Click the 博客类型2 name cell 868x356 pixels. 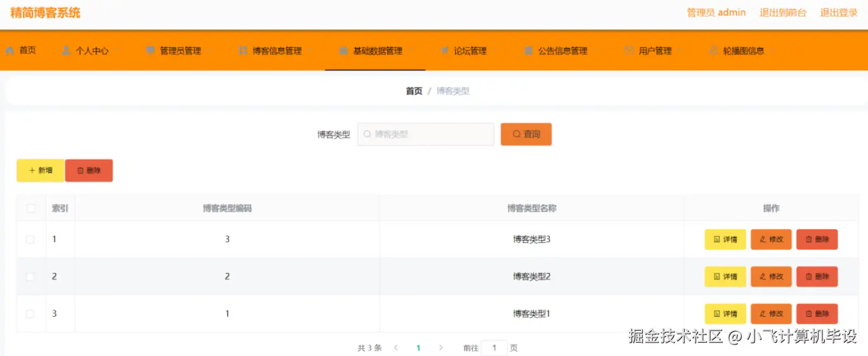[x=531, y=277]
